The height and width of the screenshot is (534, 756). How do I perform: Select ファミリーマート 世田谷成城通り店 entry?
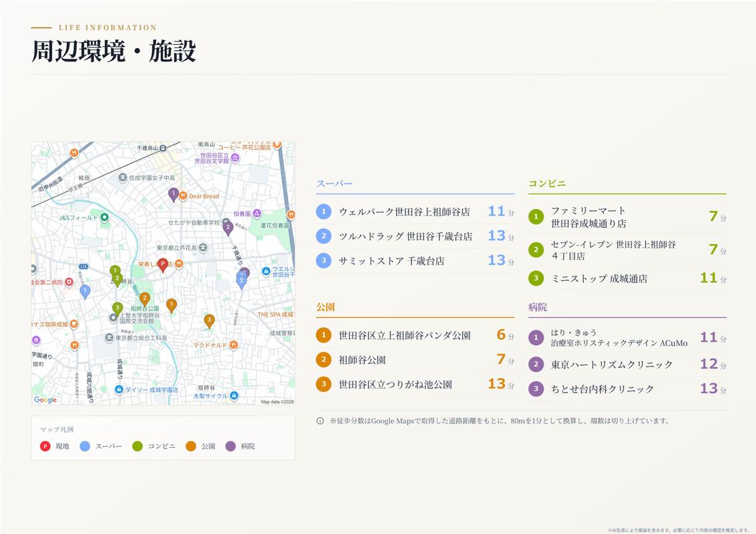[627, 217]
